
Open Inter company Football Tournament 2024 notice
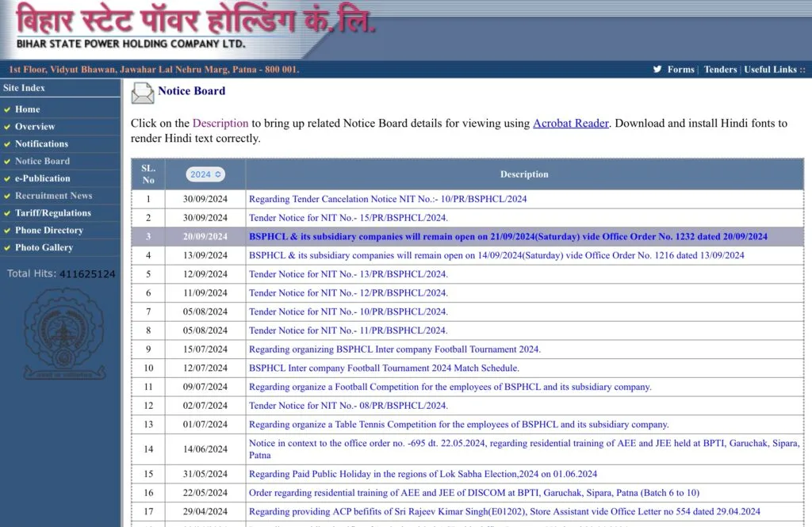click(x=395, y=349)
